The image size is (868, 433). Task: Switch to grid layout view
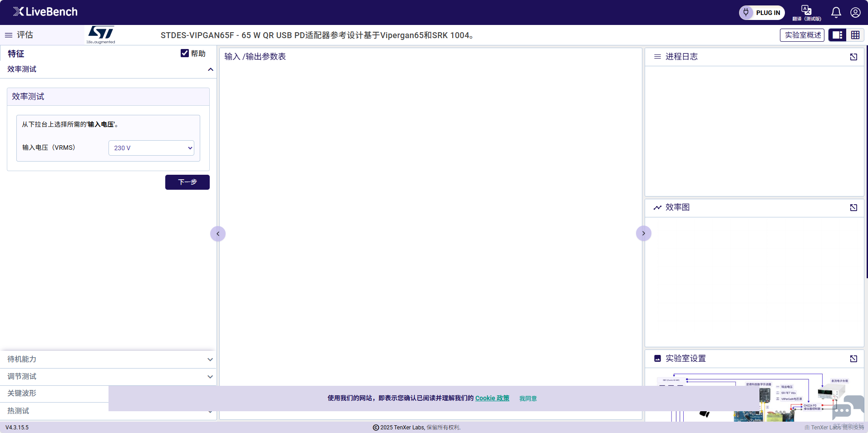pyautogui.click(x=855, y=35)
